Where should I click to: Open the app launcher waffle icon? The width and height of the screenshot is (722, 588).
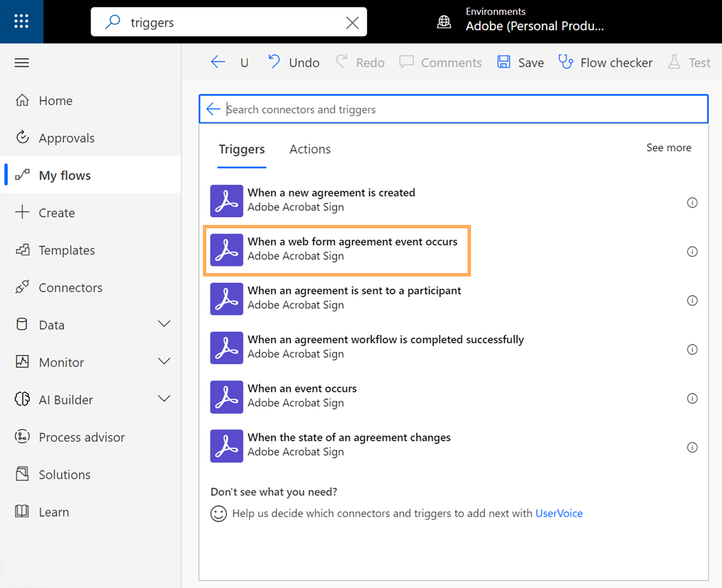[x=21, y=21]
